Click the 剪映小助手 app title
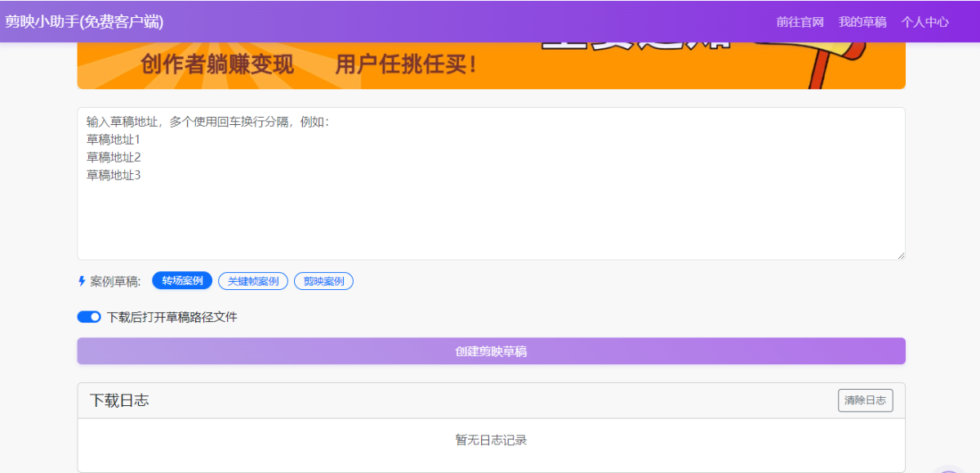Image resolution: width=980 pixels, height=473 pixels. 84,21
